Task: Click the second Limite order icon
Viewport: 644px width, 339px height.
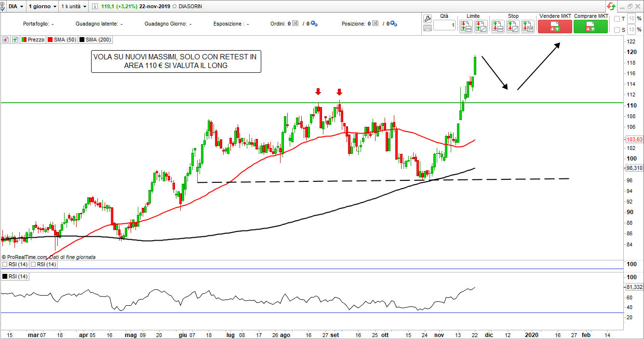Action: click(x=481, y=26)
